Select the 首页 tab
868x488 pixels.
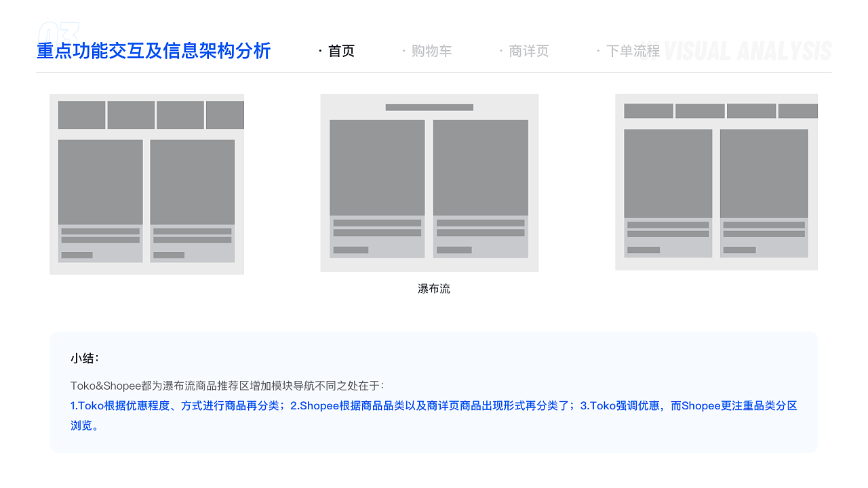341,51
